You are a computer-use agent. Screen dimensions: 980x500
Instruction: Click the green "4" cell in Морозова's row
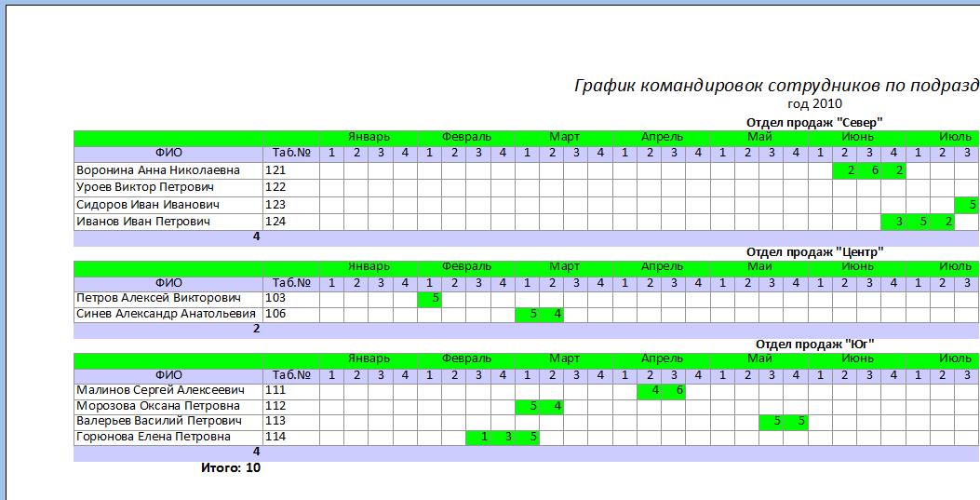pyautogui.click(x=551, y=406)
